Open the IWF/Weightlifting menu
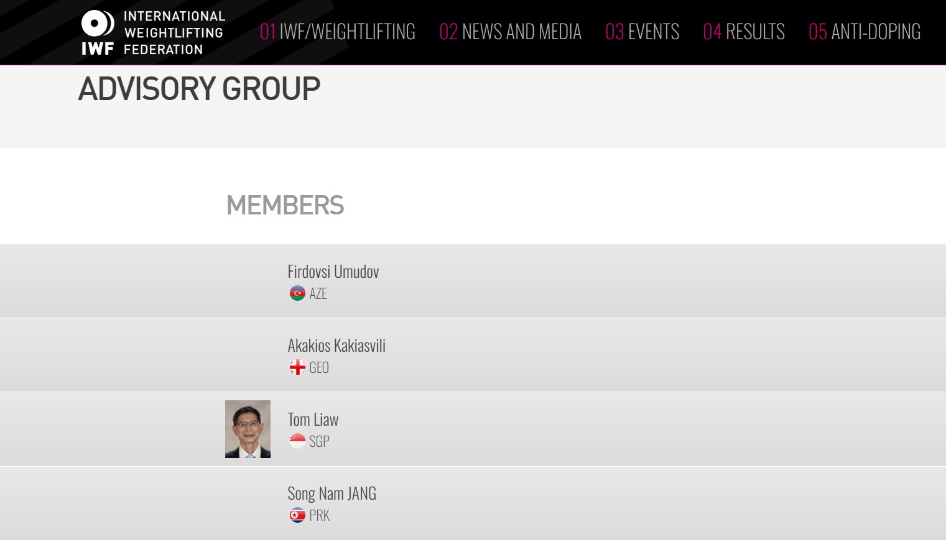The image size is (946, 560). click(338, 32)
